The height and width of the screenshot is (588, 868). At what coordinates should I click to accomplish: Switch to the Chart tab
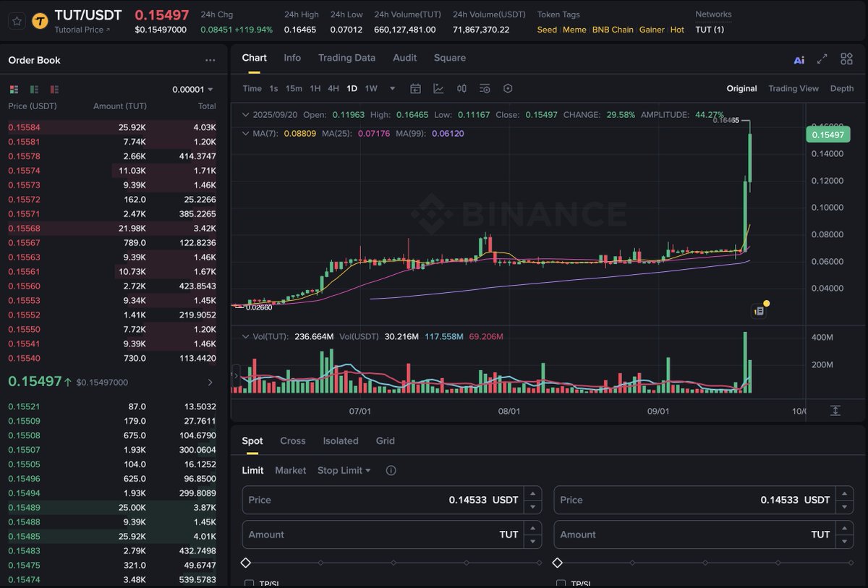pos(254,58)
